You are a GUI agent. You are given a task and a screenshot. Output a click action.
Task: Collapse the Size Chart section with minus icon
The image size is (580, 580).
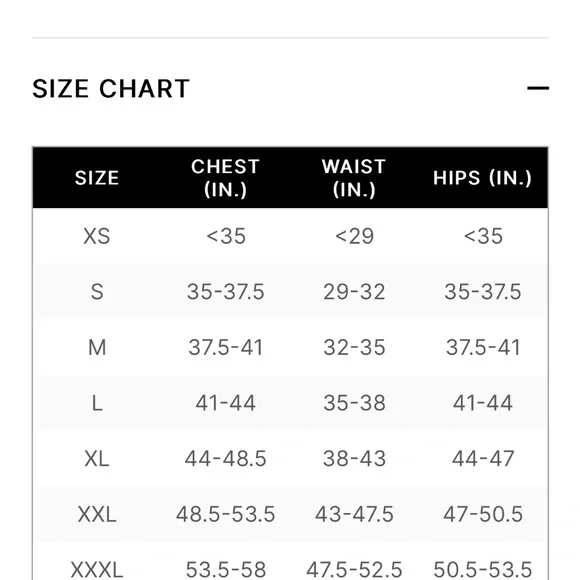(x=538, y=88)
